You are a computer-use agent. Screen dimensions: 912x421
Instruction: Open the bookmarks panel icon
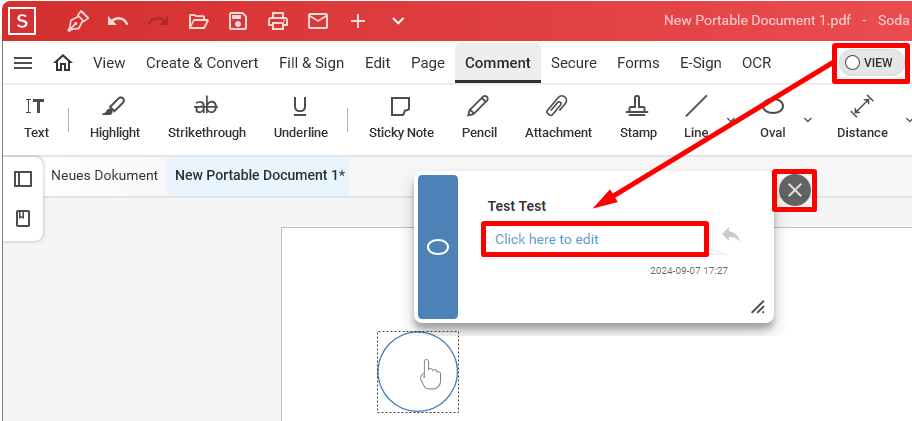[x=23, y=219]
